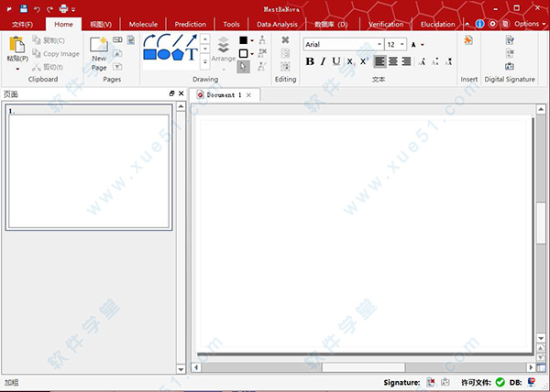The image size is (550, 392).
Task: Close the Document 1 tab
Action: (x=248, y=95)
